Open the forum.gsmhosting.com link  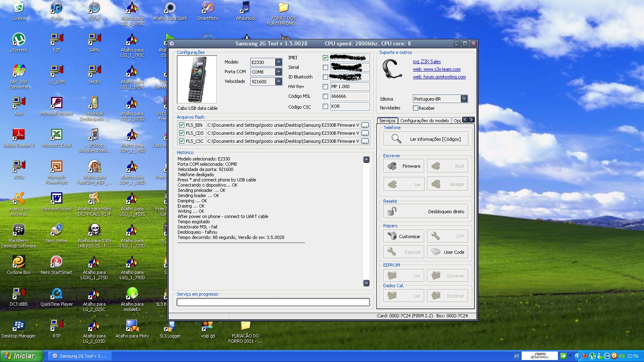439,77
